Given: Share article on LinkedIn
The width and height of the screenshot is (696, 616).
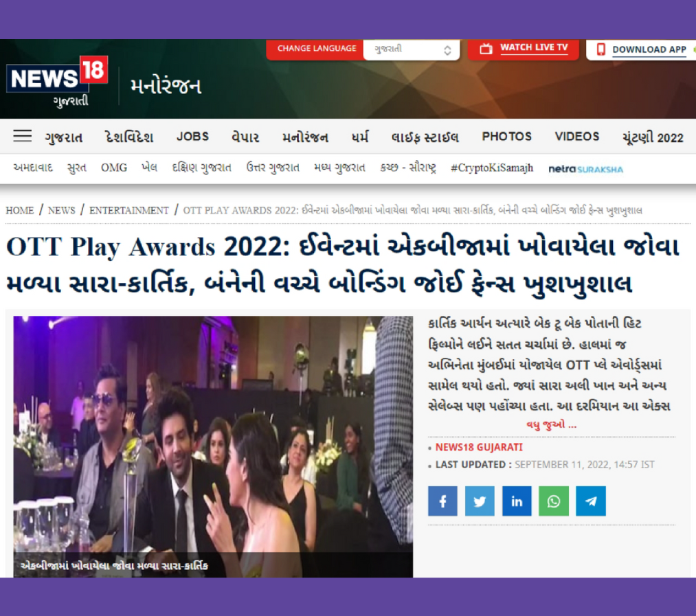Looking at the screenshot, I should (x=517, y=501).
